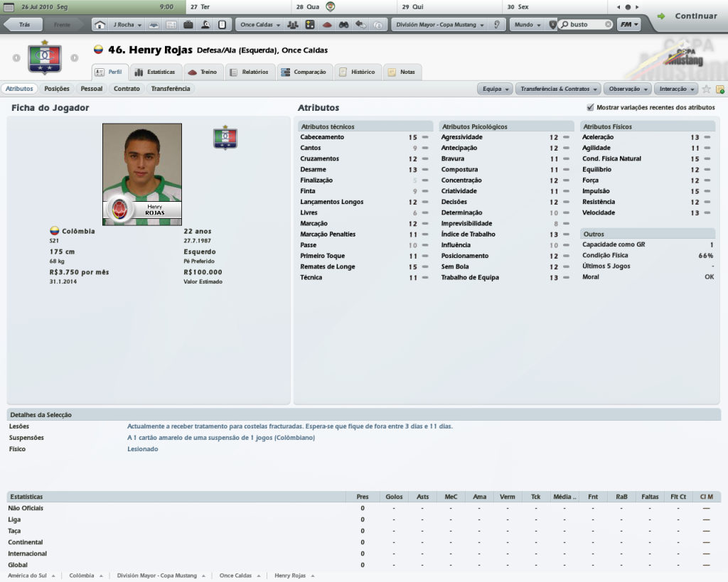This screenshot has width=728, height=582.
Task: Go back with the Trás button
Action: 23,25
